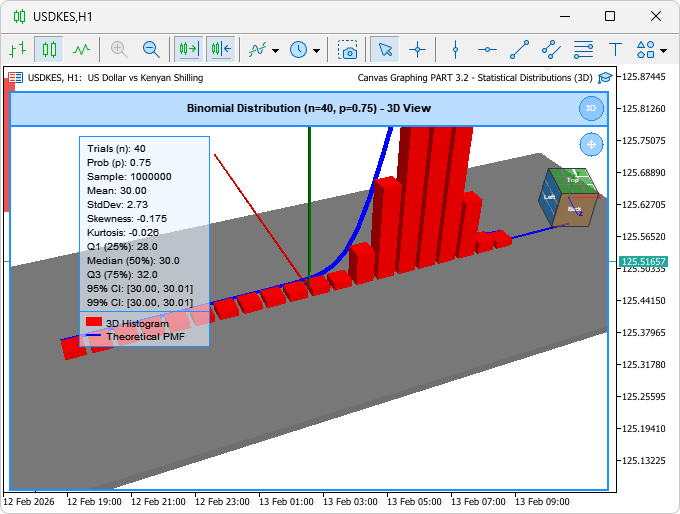
Task: Click the Top face of view cube
Action: point(572,180)
